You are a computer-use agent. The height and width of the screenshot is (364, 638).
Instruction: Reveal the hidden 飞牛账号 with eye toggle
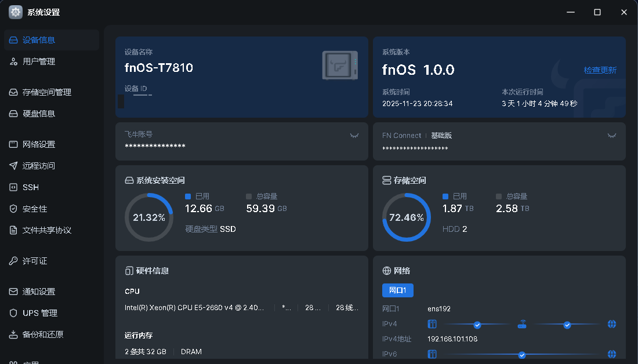(354, 134)
